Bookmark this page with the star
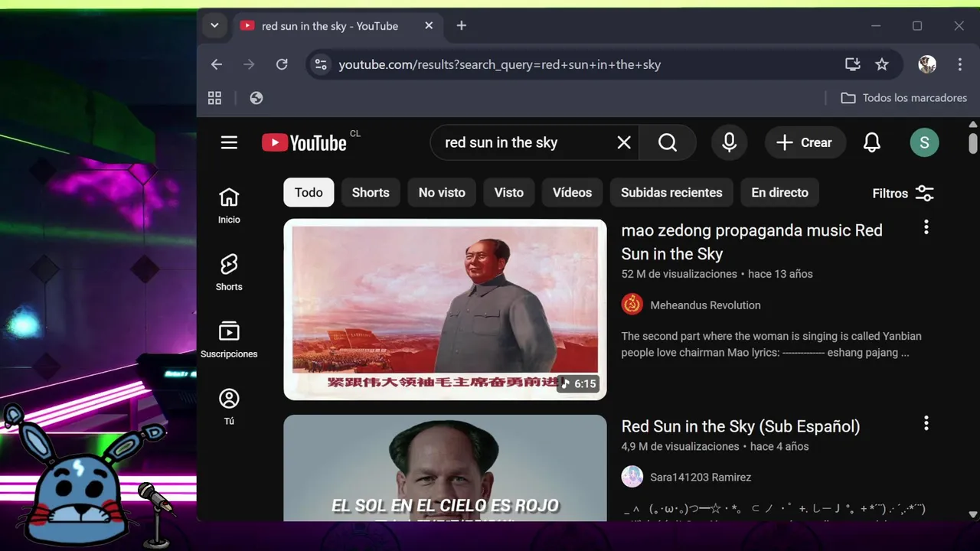This screenshot has height=551, width=980. point(882,64)
